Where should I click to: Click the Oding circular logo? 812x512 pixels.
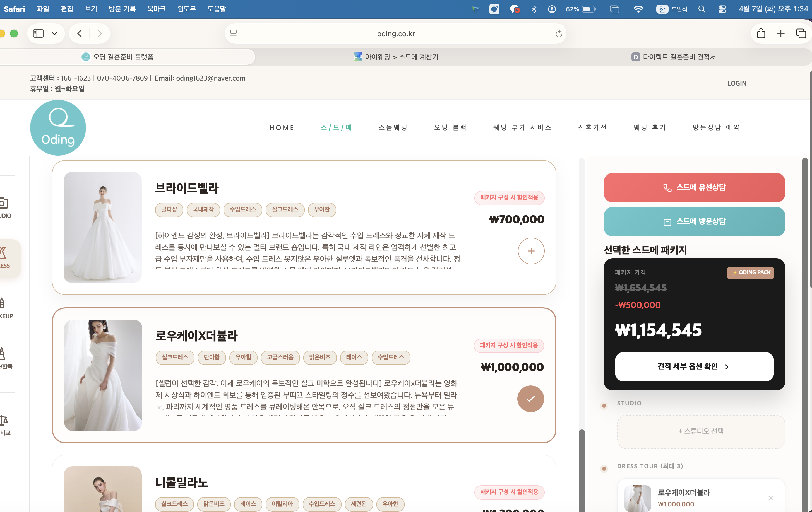click(x=58, y=127)
